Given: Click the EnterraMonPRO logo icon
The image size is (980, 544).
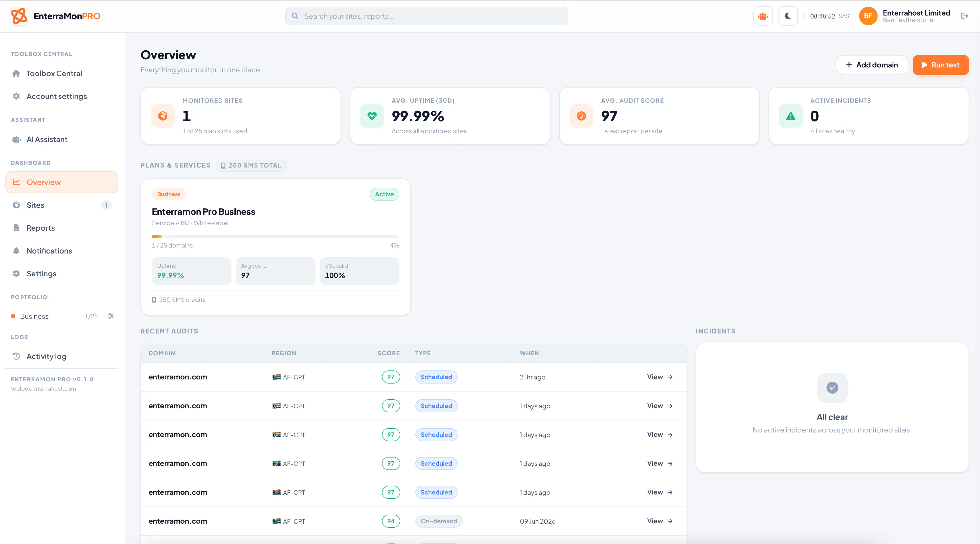Looking at the screenshot, I should pyautogui.click(x=19, y=16).
